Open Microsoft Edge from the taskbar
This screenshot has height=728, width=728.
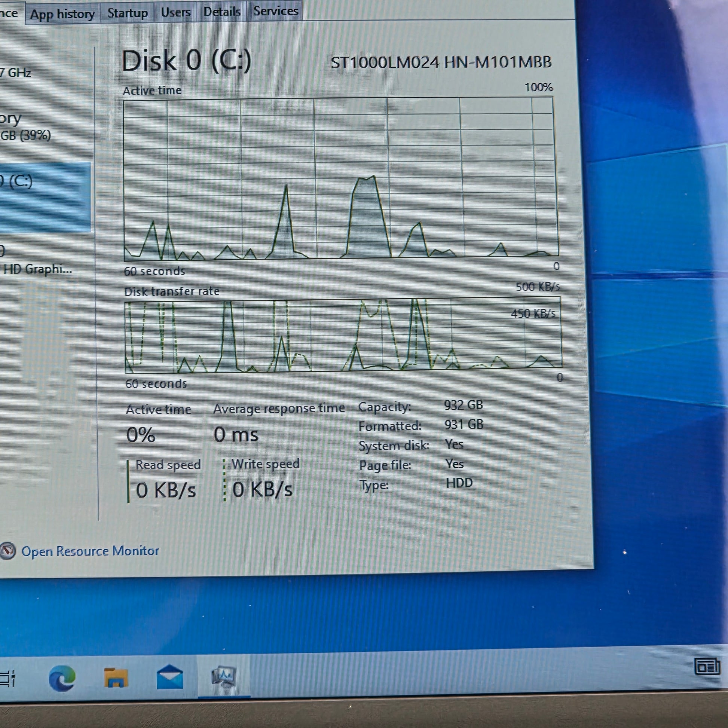tap(62, 678)
